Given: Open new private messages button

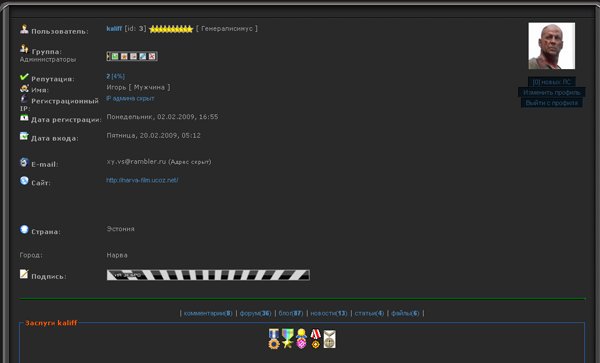Looking at the screenshot, I should [x=551, y=82].
